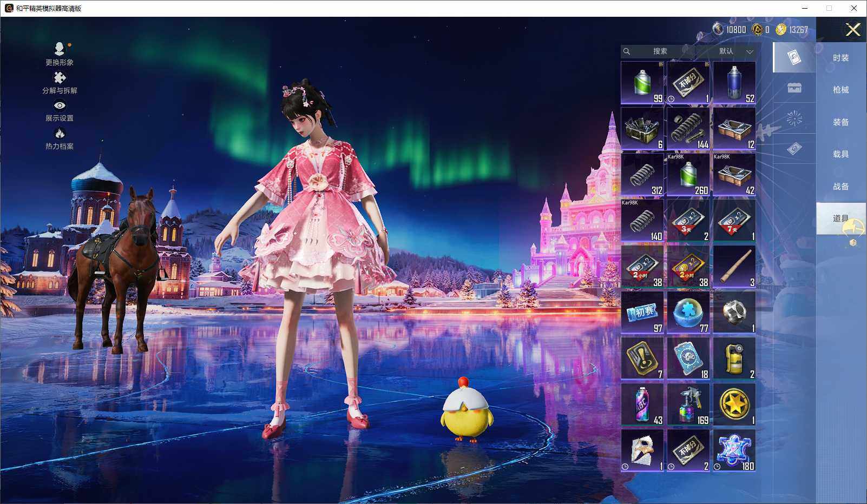This screenshot has width=867, height=504.
Task: Select the spring item with count 312
Action: click(642, 174)
